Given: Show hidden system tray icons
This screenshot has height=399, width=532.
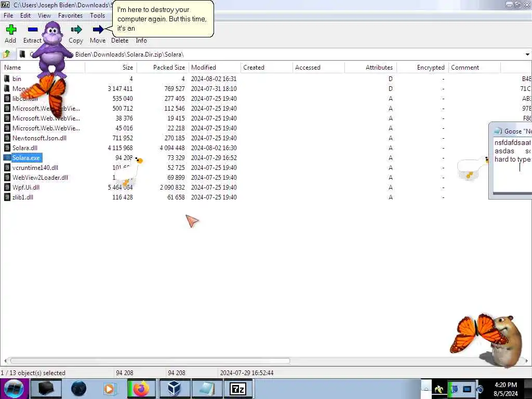Looking at the screenshot, I should coord(426,389).
